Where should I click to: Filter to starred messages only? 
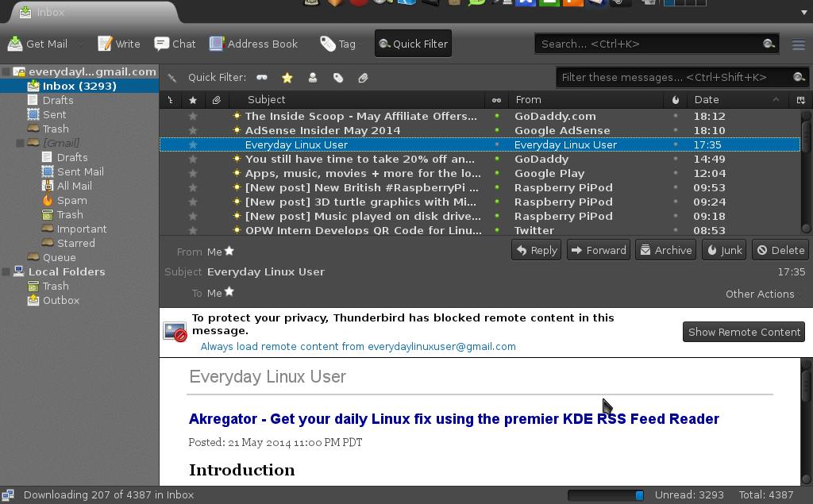point(287,78)
